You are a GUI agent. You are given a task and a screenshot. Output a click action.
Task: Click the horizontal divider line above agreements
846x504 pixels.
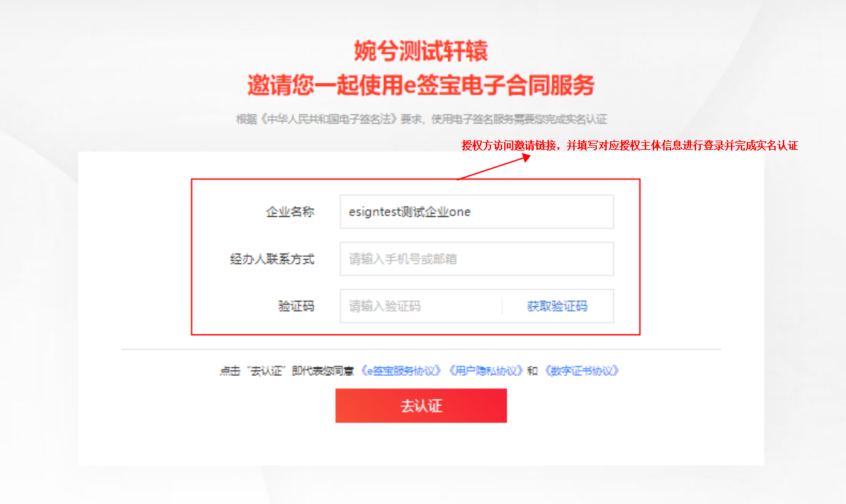tap(421, 349)
